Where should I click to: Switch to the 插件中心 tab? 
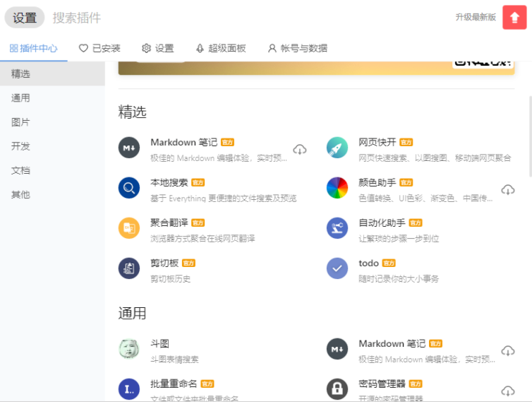33,49
